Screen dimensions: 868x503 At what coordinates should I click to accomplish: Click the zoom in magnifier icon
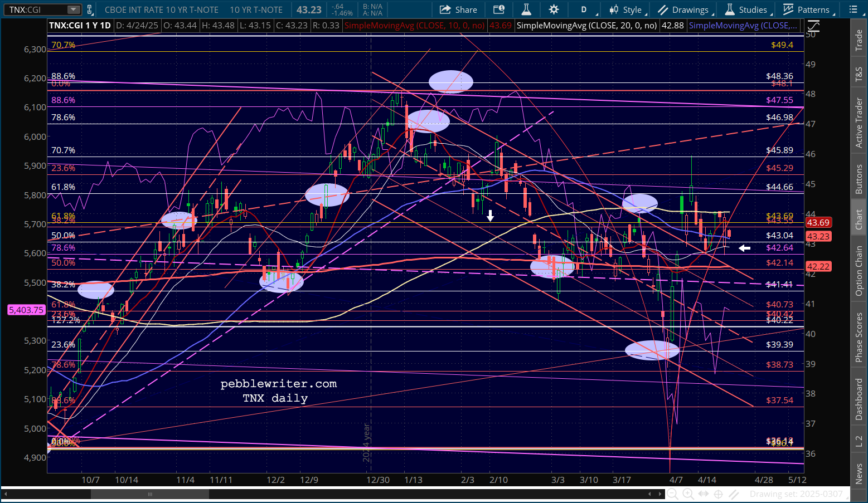tap(688, 494)
